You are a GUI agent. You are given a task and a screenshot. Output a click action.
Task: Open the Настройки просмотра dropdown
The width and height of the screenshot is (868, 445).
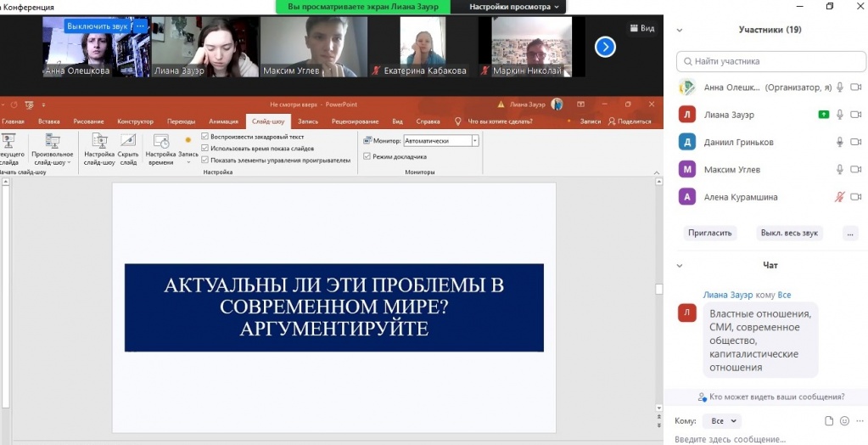point(514,7)
